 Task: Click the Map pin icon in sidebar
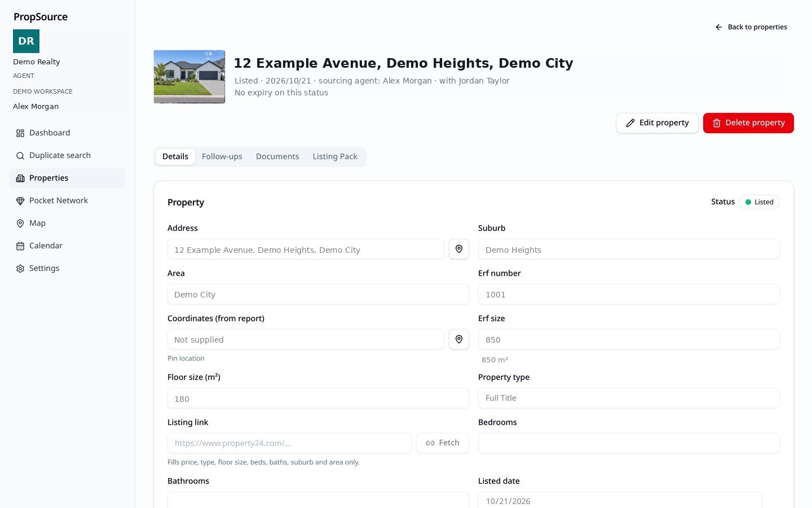click(x=20, y=224)
